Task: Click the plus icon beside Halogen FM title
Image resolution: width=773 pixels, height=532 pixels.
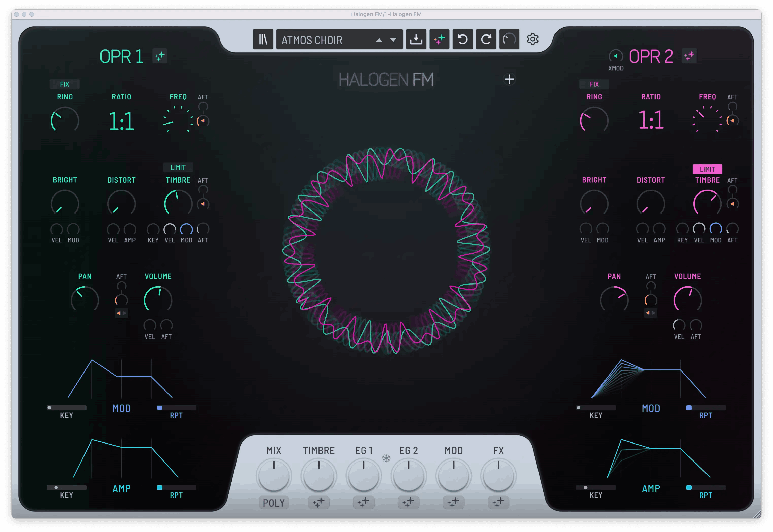Action: (509, 79)
